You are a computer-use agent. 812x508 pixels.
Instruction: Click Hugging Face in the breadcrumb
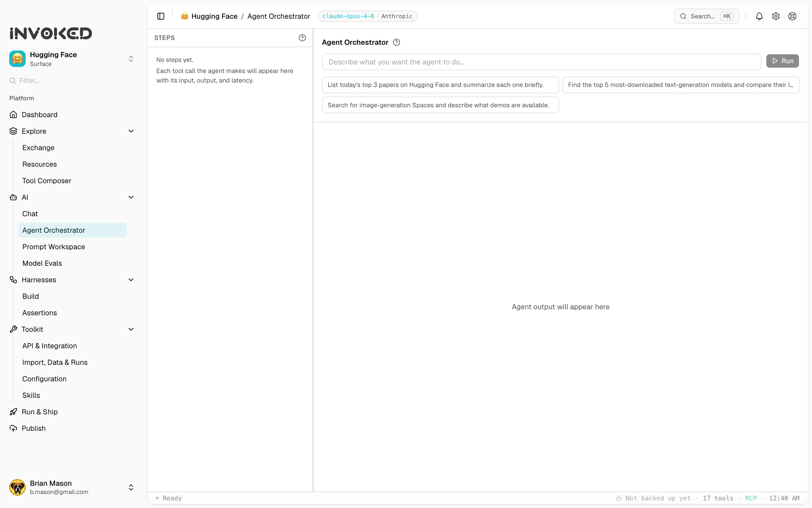point(214,16)
